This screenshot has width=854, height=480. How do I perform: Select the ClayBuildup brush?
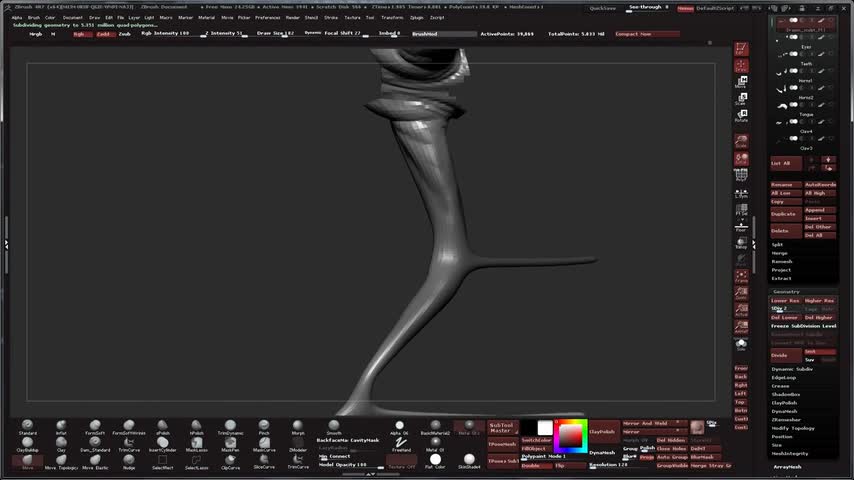pyautogui.click(x=27, y=445)
